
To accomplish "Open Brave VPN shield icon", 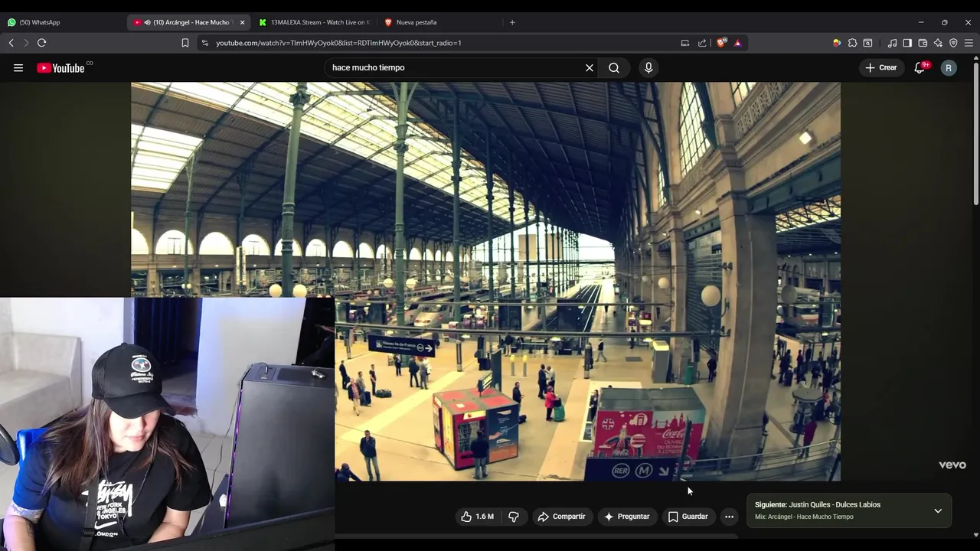I will click(953, 43).
